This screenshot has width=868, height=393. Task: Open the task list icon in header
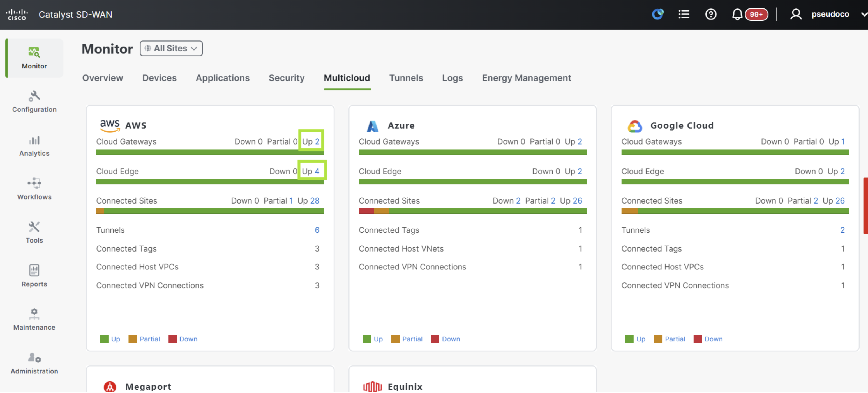point(684,15)
